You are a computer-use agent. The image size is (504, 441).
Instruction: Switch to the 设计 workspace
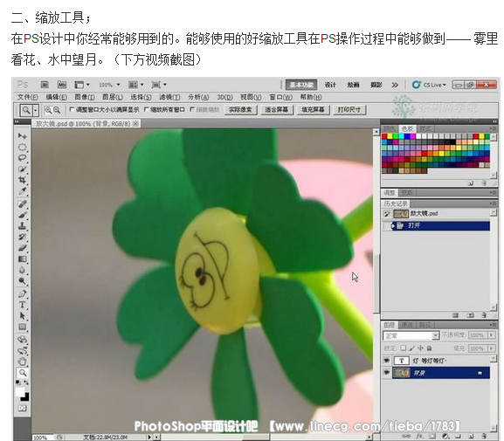pos(330,85)
